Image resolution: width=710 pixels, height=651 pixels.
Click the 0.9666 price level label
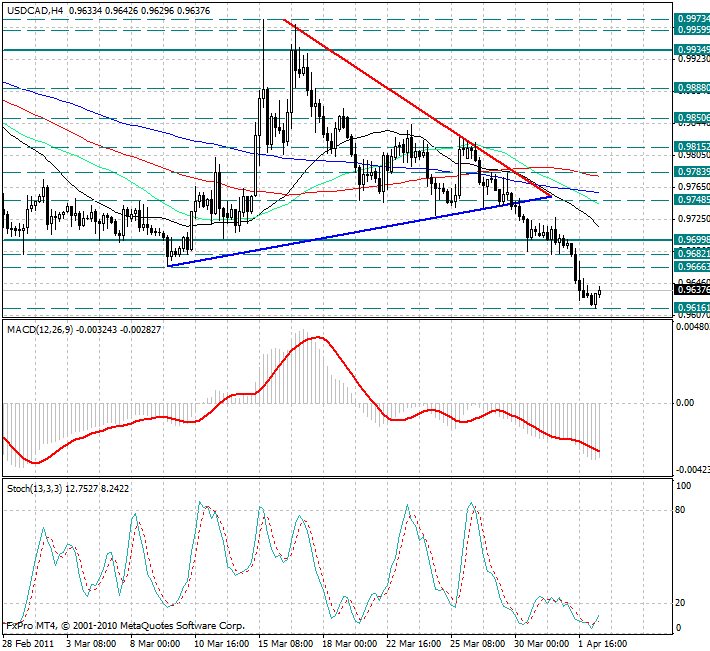(692, 267)
